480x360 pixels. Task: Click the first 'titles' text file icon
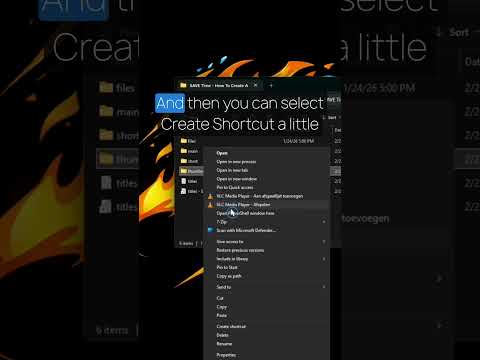(184, 181)
